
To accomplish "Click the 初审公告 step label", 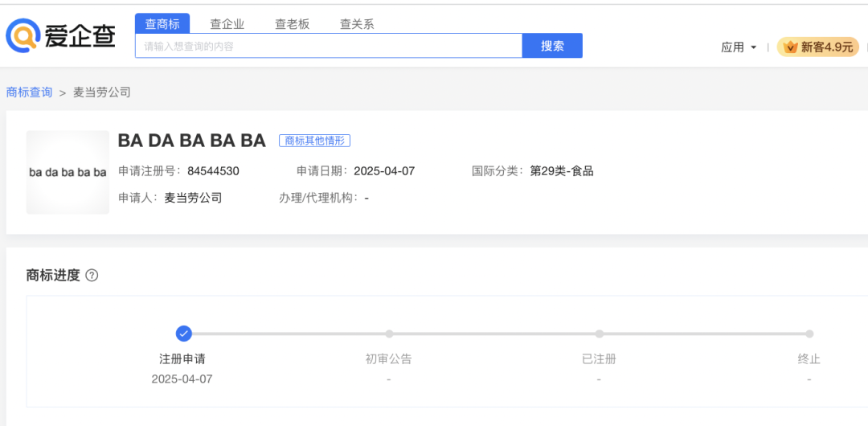I will pyautogui.click(x=389, y=359).
